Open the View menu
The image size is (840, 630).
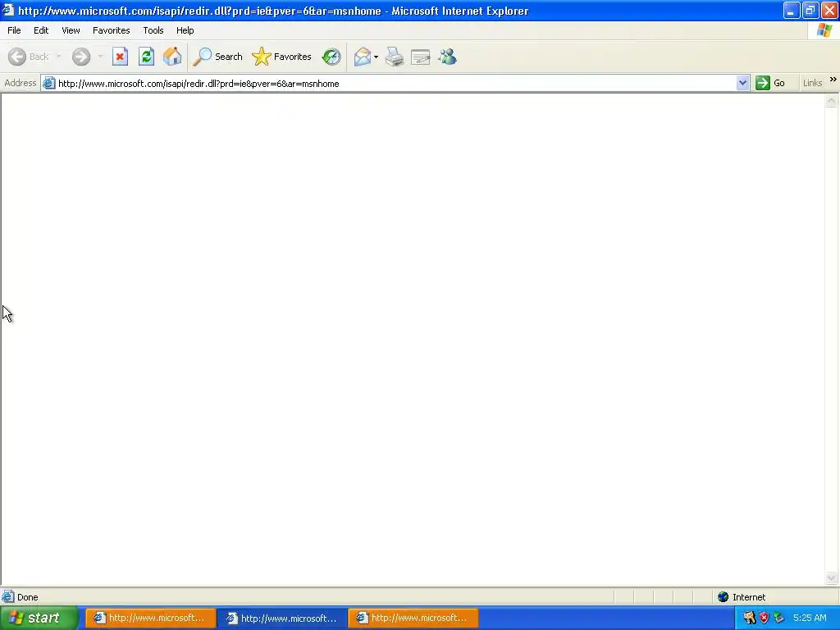point(71,30)
